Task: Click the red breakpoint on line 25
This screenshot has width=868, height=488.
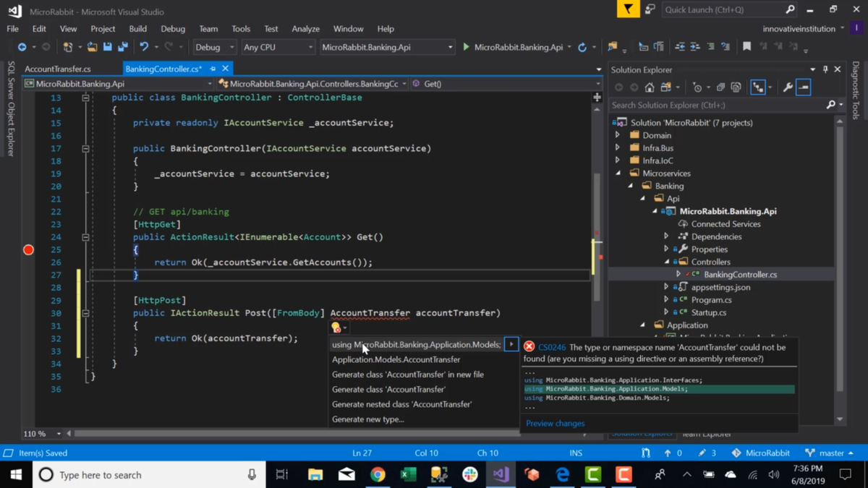Action: pos(28,249)
